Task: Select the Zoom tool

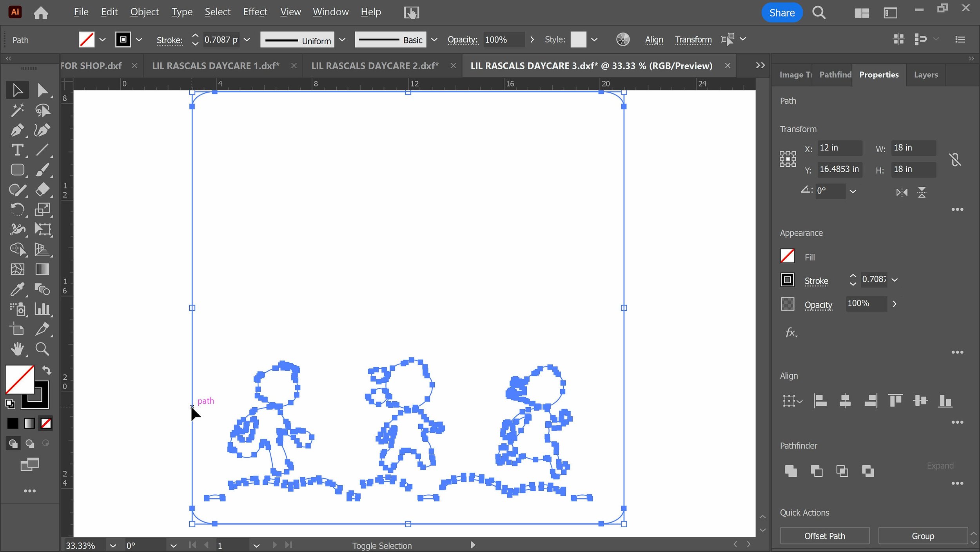Action: point(42,349)
